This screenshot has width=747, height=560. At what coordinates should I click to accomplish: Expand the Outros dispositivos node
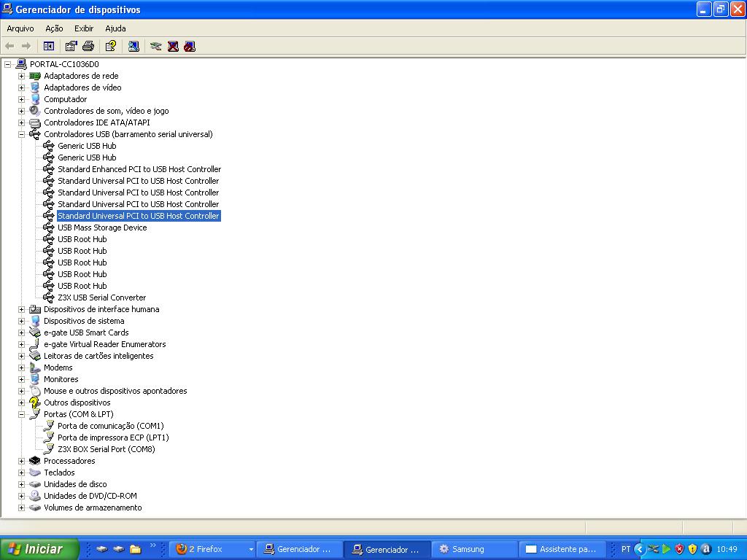[21, 402]
